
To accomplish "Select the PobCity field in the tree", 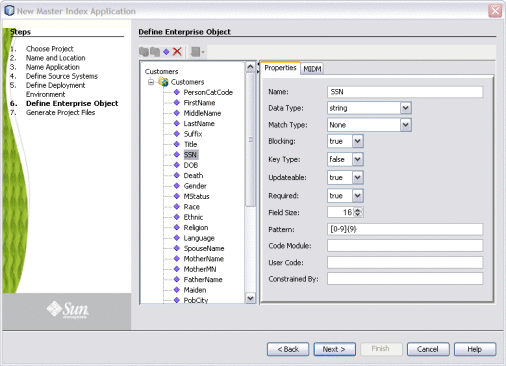I will tap(196, 300).
